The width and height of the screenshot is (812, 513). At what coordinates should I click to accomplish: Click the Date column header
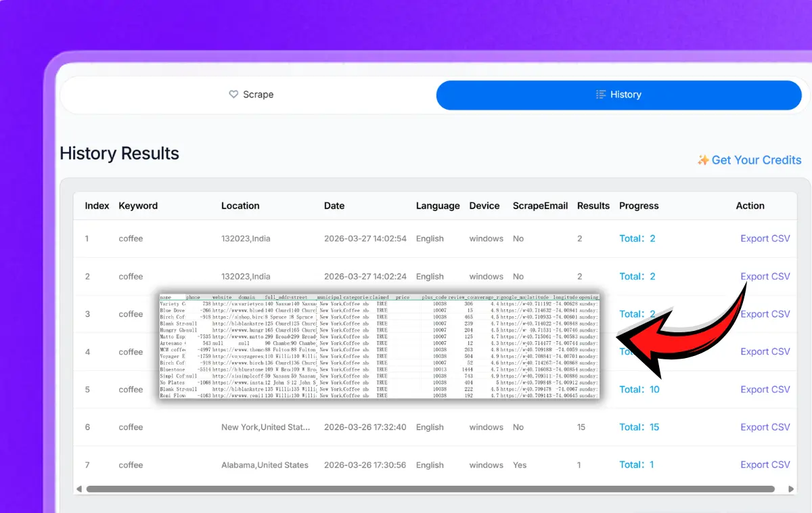click(x=334, y=206)
